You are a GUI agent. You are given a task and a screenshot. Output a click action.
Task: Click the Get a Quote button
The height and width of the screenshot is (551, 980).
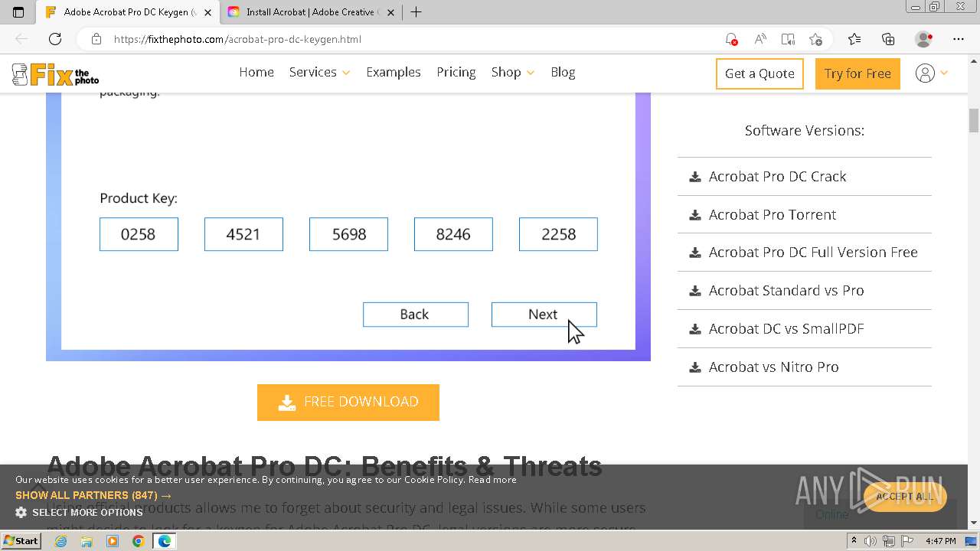tap(759, 73)
